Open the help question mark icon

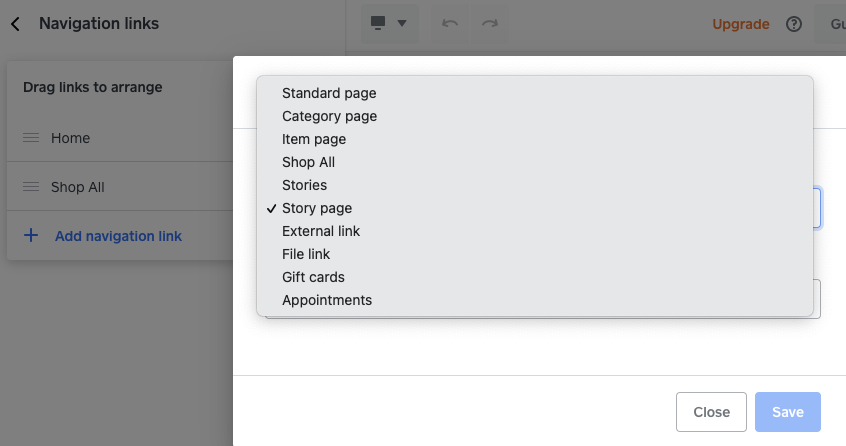[x=795, y=24]
